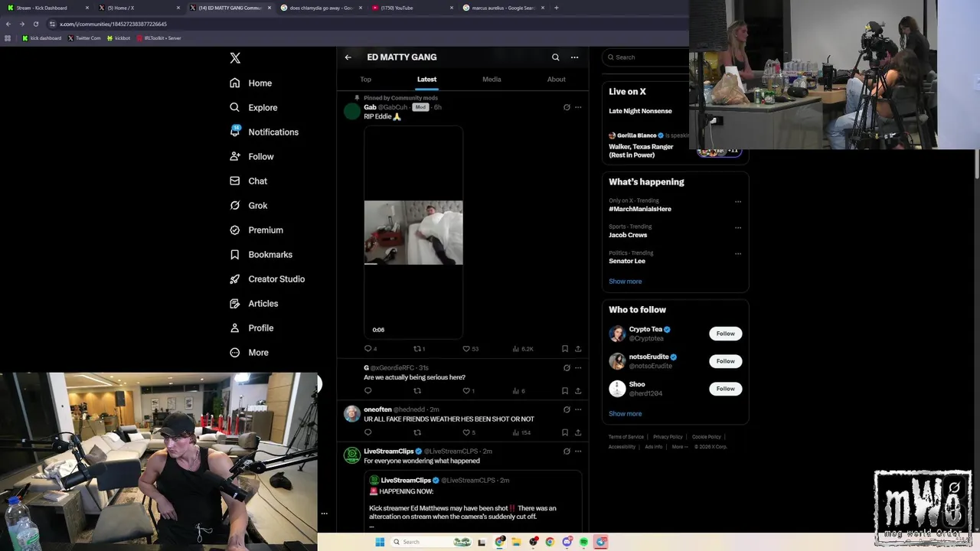Screen dimensions: 980x551
Task: Open Grok icon on LiveStreamClips post
Action: (x=567, y=452)
